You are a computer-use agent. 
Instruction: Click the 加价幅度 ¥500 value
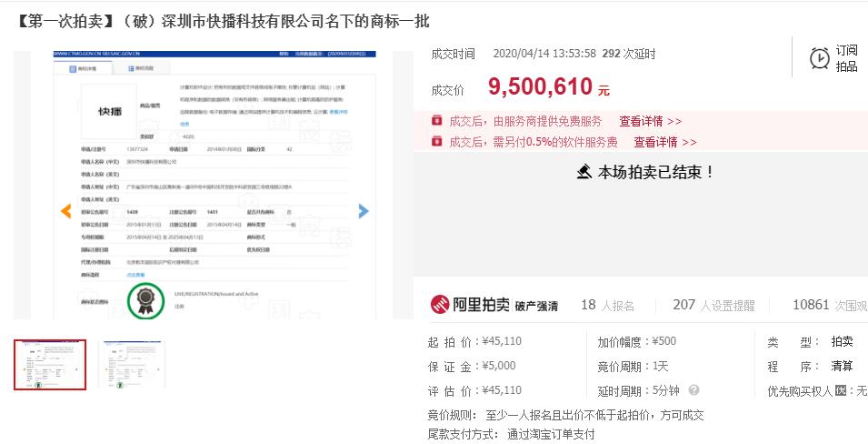(x=663, y=341)
